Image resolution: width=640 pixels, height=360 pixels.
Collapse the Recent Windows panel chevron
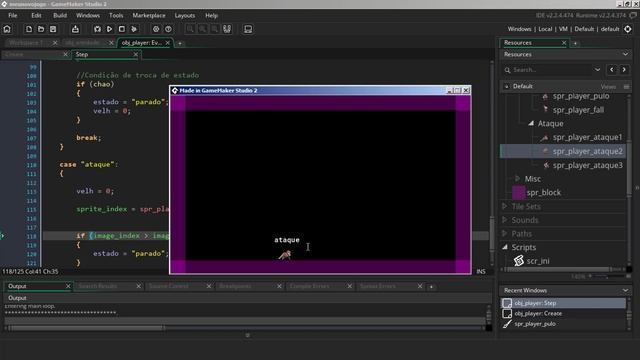point(625,290)
